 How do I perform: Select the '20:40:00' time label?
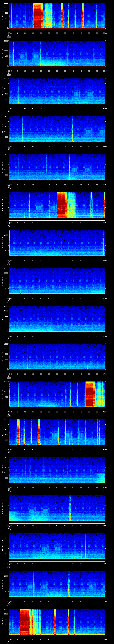pos(9,147)
